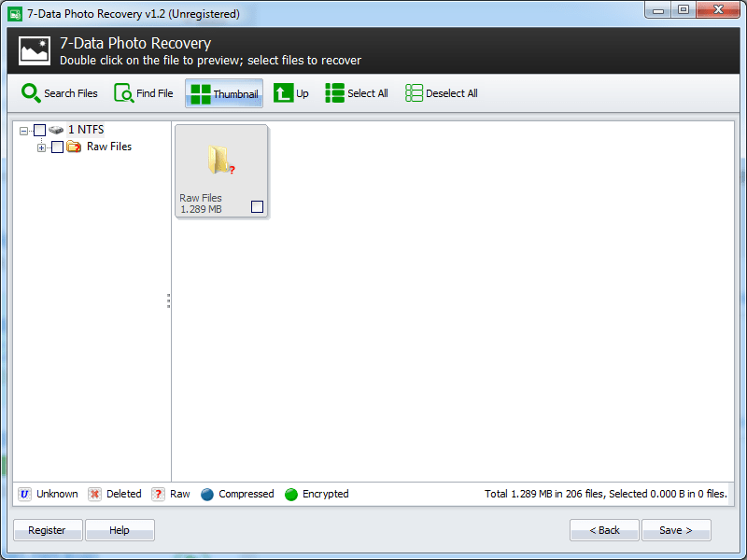Image resolution: width=747 pixels, height=560 pixels.
Task: Tick the checkbox on Raw Files thumbnail
Action: (257, 206)
